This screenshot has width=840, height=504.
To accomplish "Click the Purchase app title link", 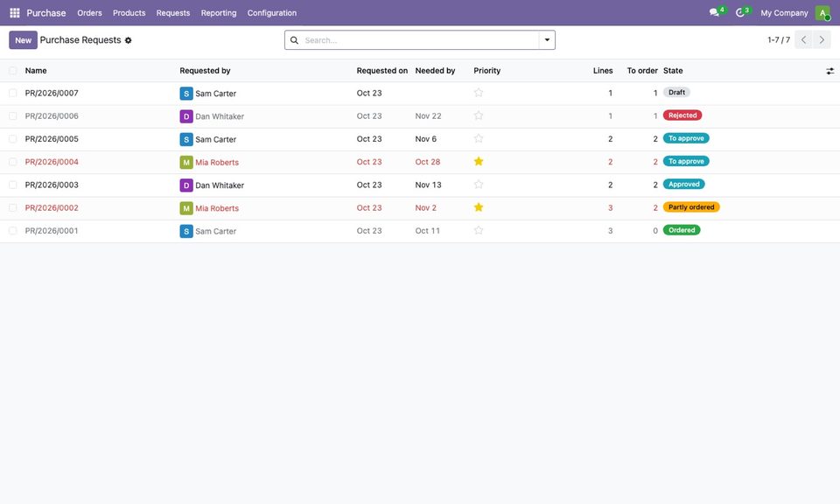I will point(46,13).
